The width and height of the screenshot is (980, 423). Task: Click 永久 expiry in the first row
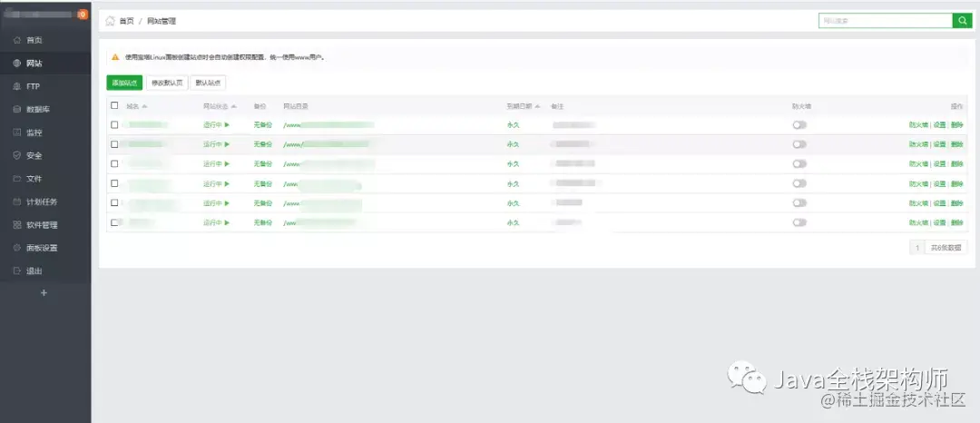click(x=513, y=125)
